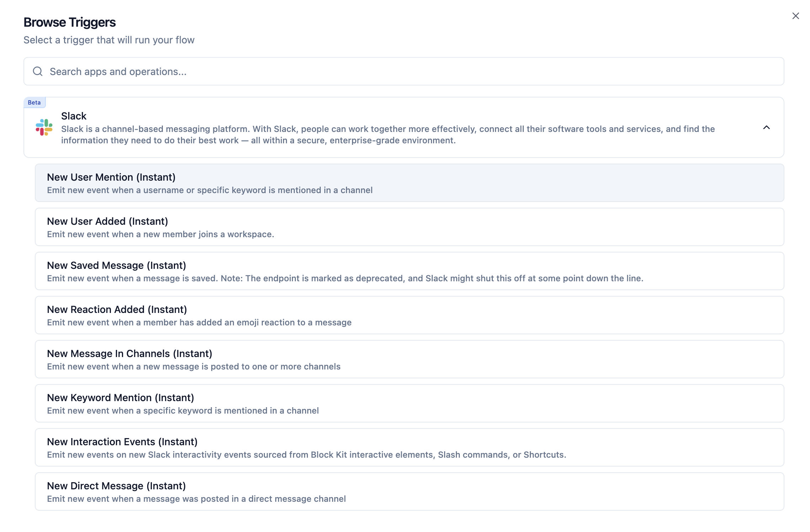
Task: Click the Beta badge label
Action: tap(34, 102)
